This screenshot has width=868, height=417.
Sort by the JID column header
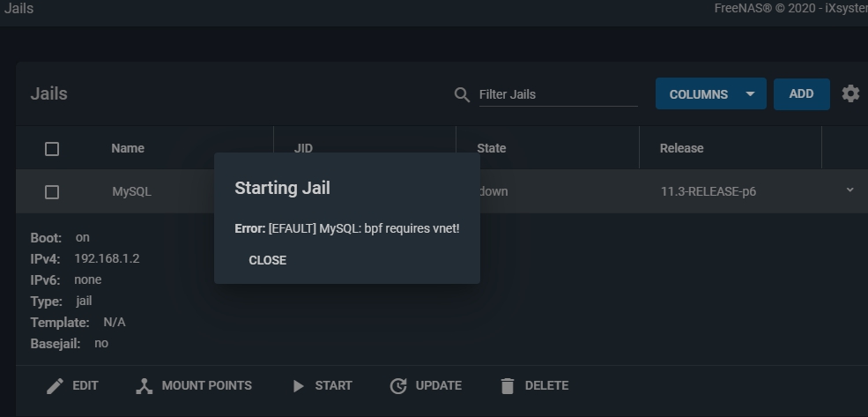click(303, 148)
